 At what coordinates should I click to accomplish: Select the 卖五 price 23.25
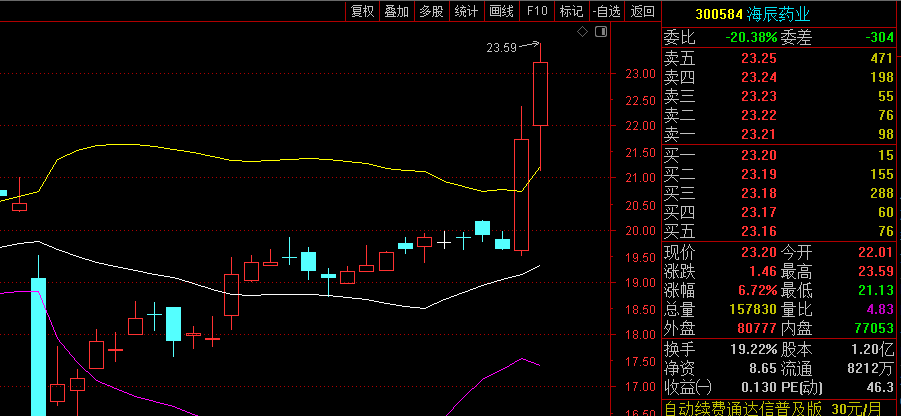pyautogui.click(x=758, y=58)
